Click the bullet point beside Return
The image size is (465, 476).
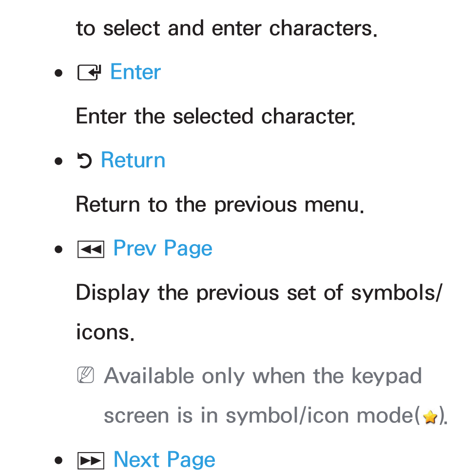tap(58, 161)
